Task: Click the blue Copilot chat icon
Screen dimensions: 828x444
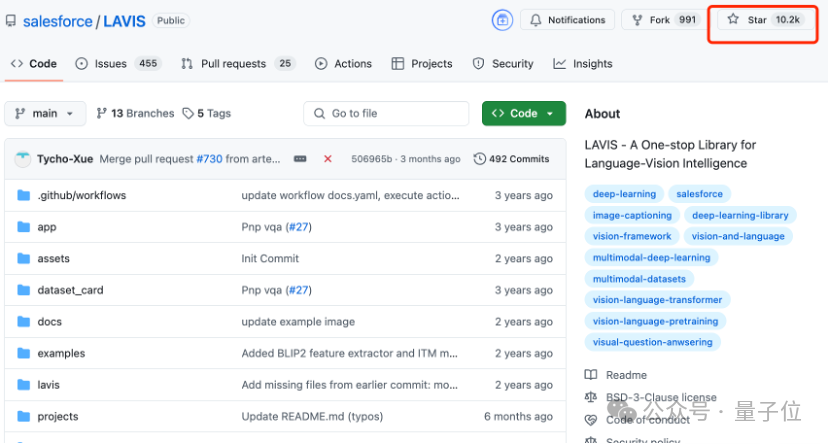Action: pos(502,20)
